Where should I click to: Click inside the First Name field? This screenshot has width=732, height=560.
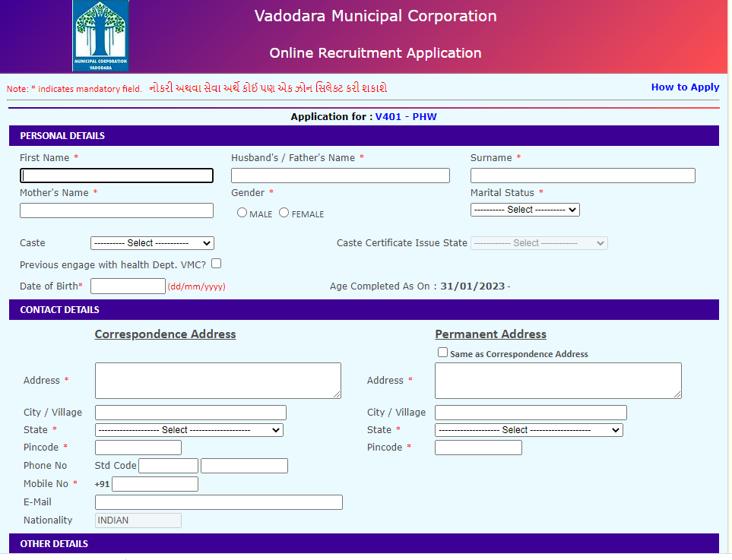coord(116,176)
